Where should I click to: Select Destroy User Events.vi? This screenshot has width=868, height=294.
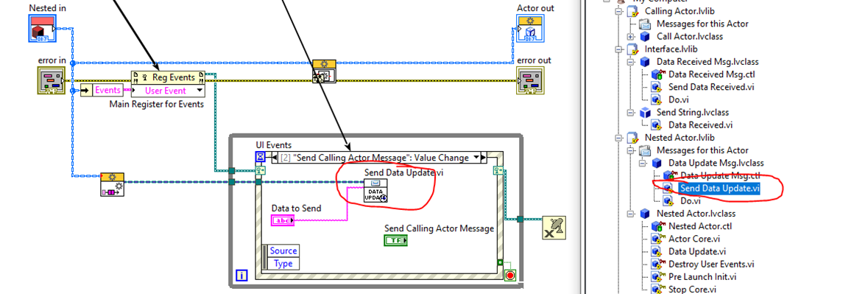coord(711,264)
